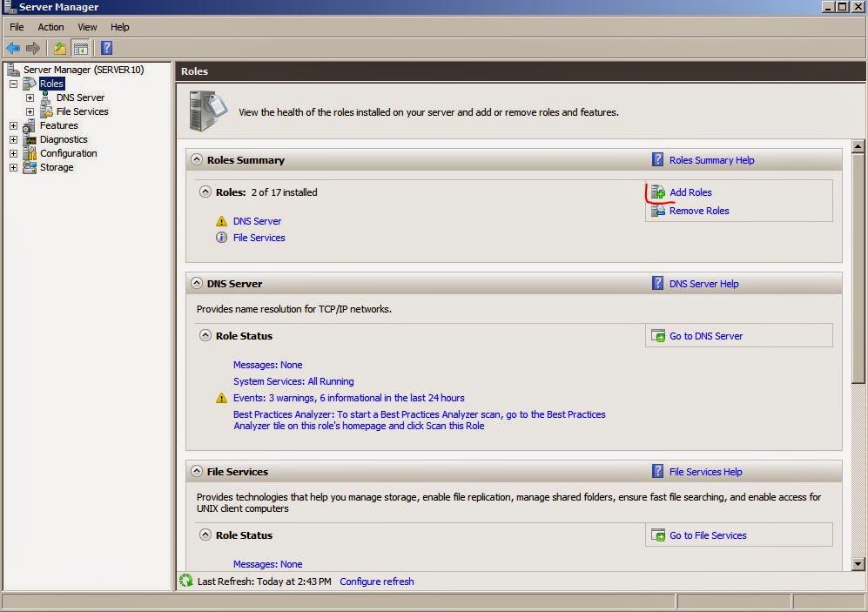This screenshot has width=868, height=612.
Task: Open the DNS Server Help link
Action: [x=703, y=284]
